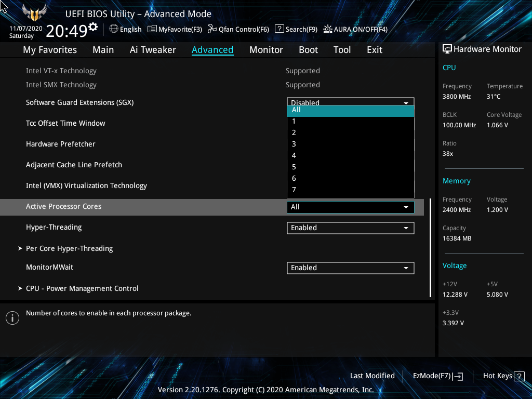Open the Tool tab
This screenshot has height=399, width=532.
(x=342, y=50)
